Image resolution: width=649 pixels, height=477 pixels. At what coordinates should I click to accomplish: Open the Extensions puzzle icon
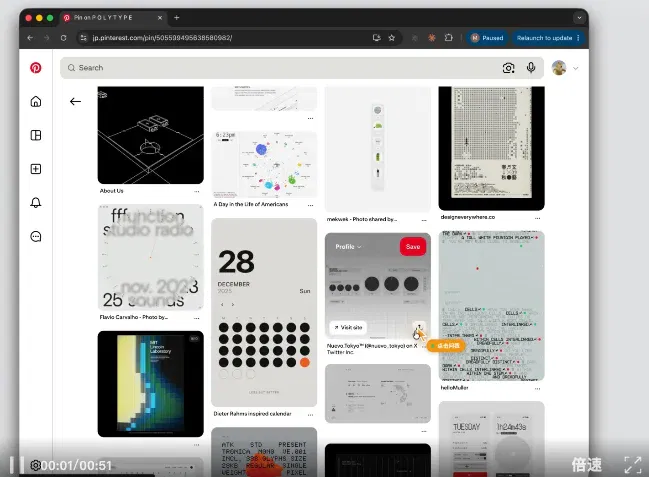449,38
